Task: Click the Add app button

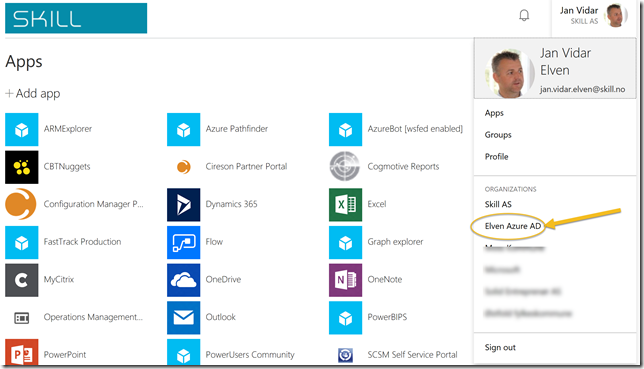Action: (x=33, y=94)
